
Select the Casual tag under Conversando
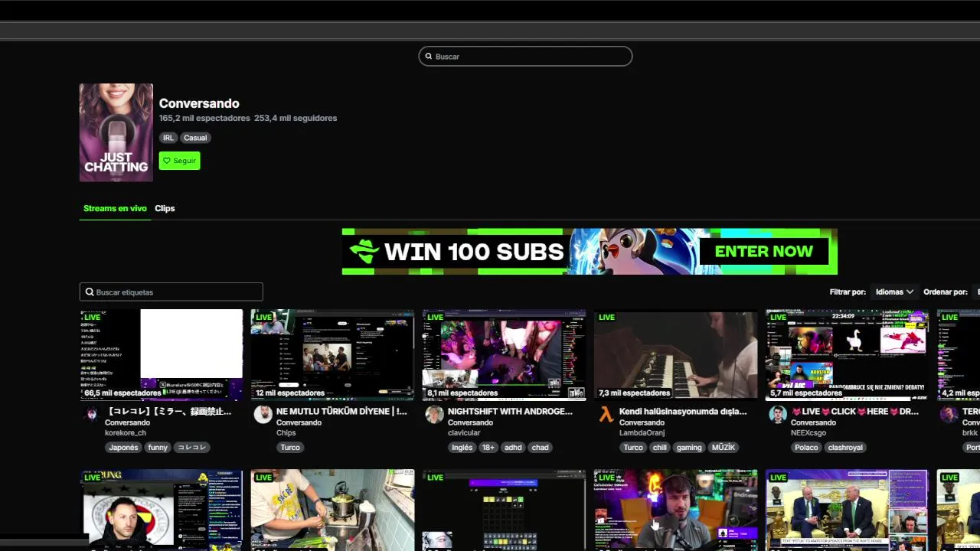tap(195, 138)
